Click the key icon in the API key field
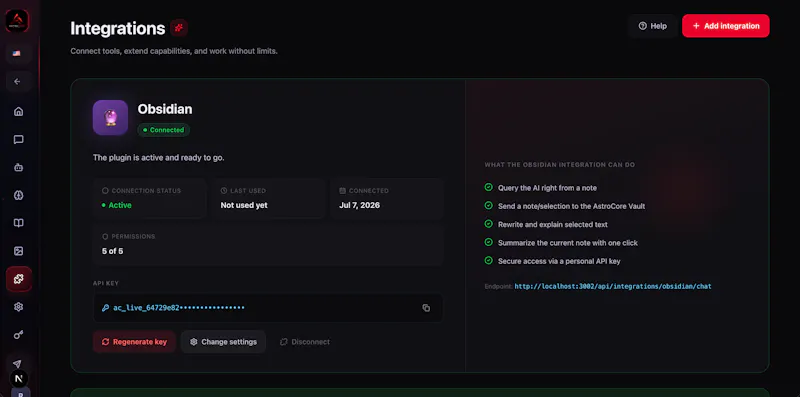 coord(105,308)
